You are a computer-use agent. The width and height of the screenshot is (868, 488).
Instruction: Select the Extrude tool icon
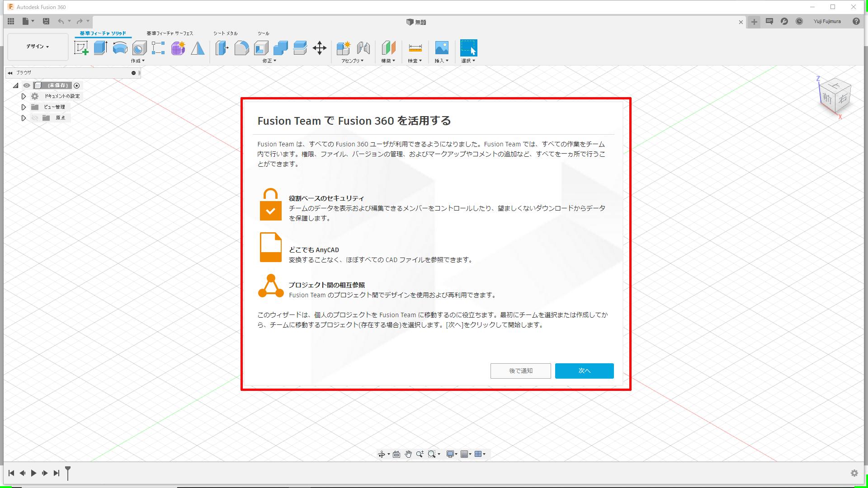coord(100,48)
